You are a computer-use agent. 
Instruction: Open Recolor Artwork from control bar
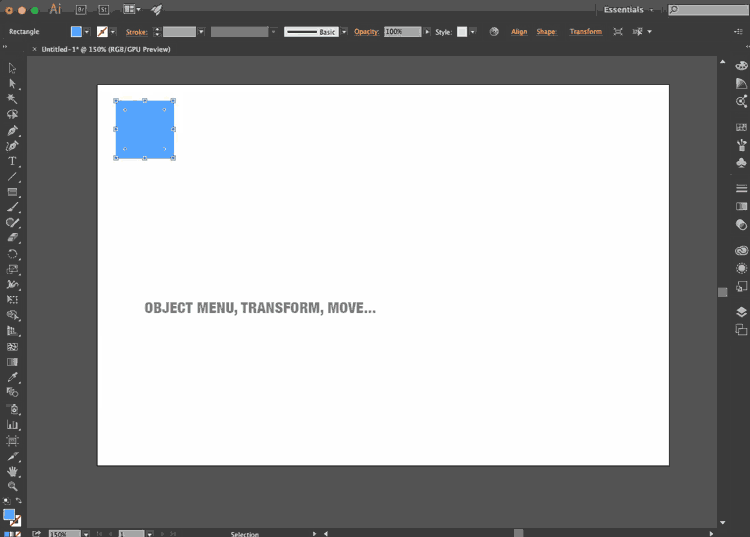click(x=494, y=32)
